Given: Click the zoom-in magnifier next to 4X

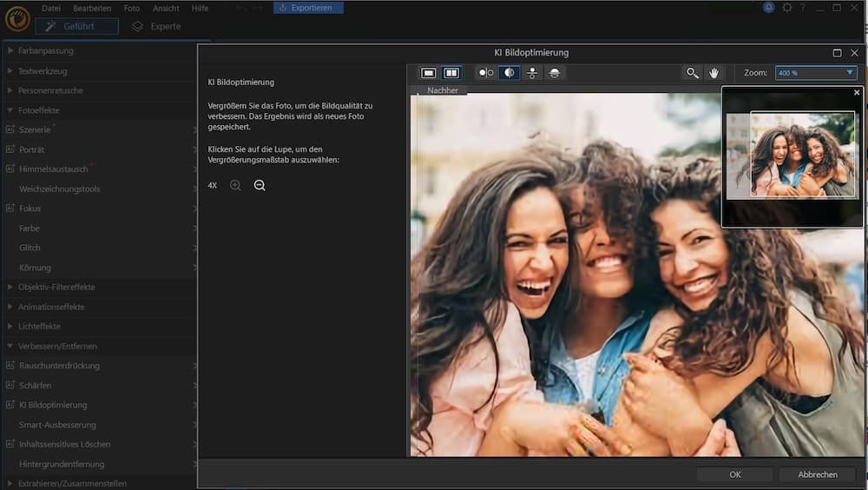Looking at the screenshot, I should [235, 186].
